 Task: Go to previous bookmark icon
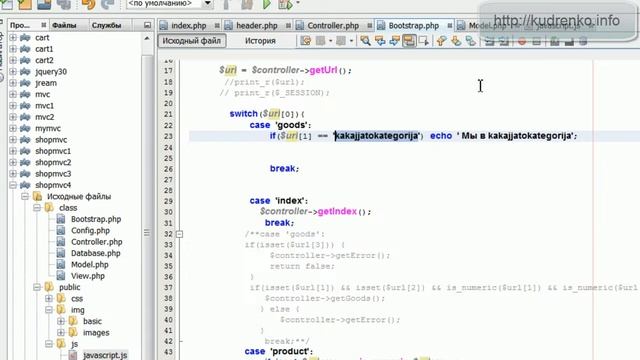(441, 41)
